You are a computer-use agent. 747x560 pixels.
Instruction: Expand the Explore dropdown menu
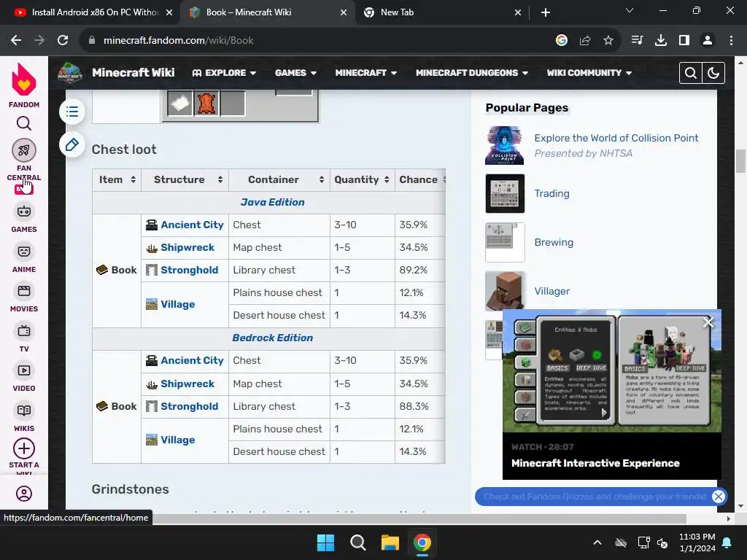point(224,73)
